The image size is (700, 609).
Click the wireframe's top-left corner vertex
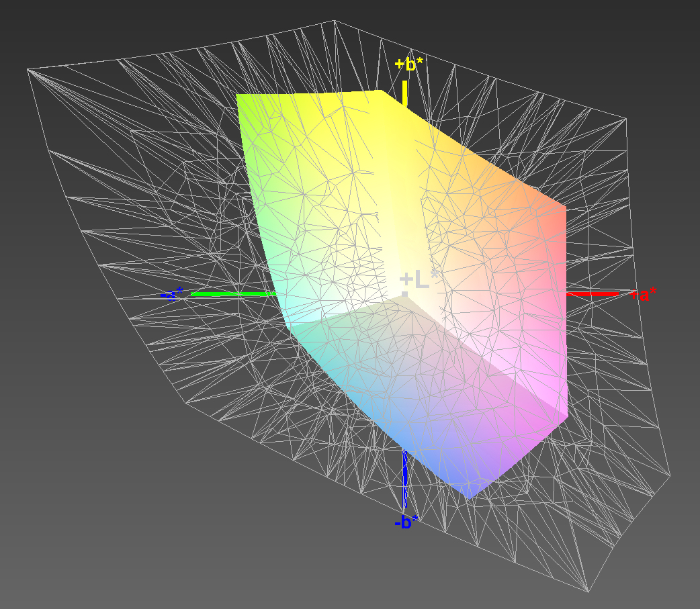pos(28,68)
